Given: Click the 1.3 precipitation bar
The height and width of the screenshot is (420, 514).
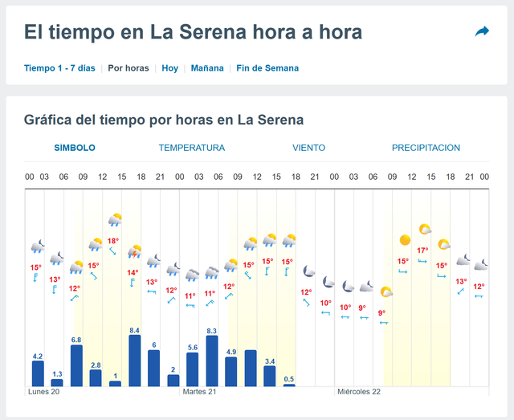Looking at the screenshot, I should [57, 382].
